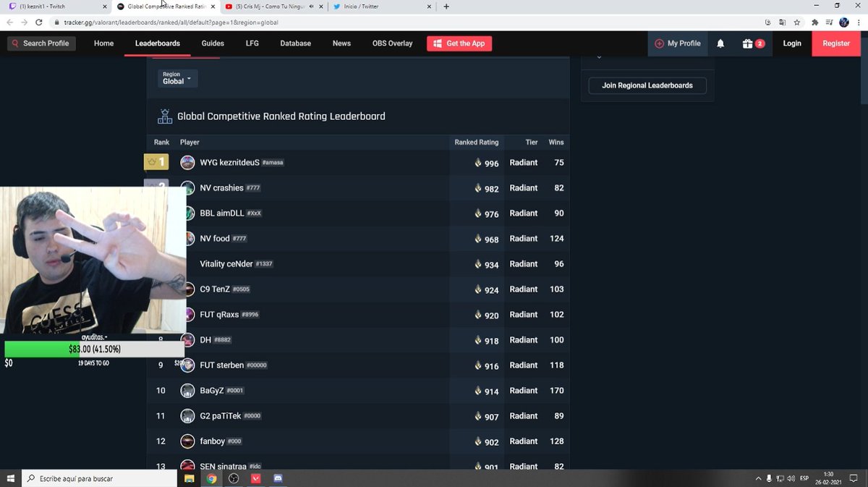
Task: Open Chrome's three-dot menu
Action: point(859,22)
